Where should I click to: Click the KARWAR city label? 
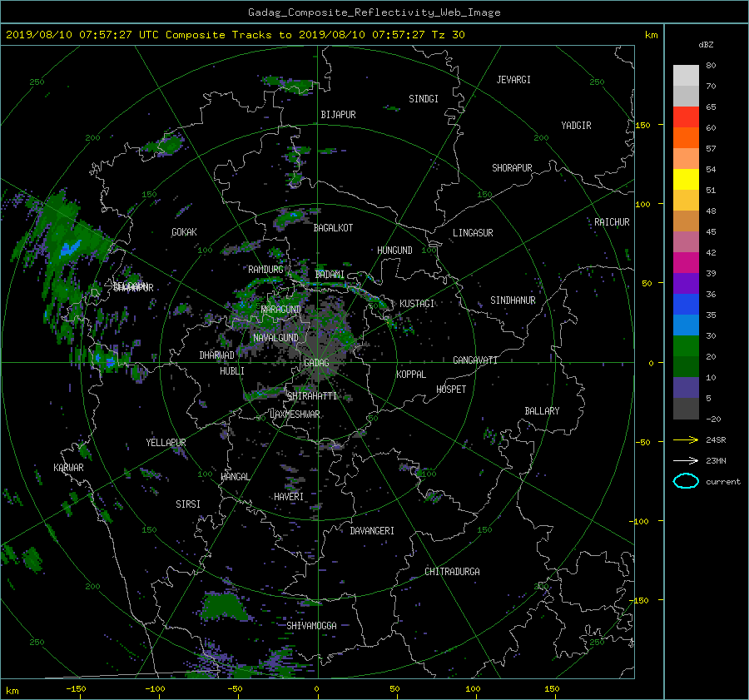click(x=68, y=468)
